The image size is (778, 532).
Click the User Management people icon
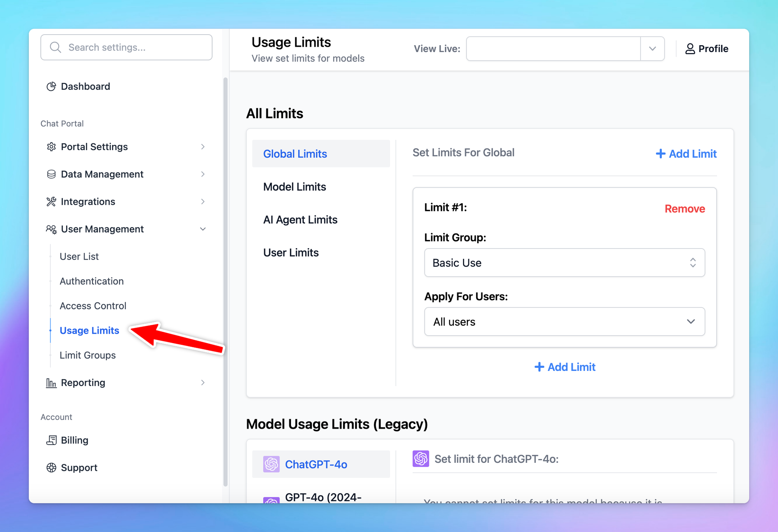[51, 229]
